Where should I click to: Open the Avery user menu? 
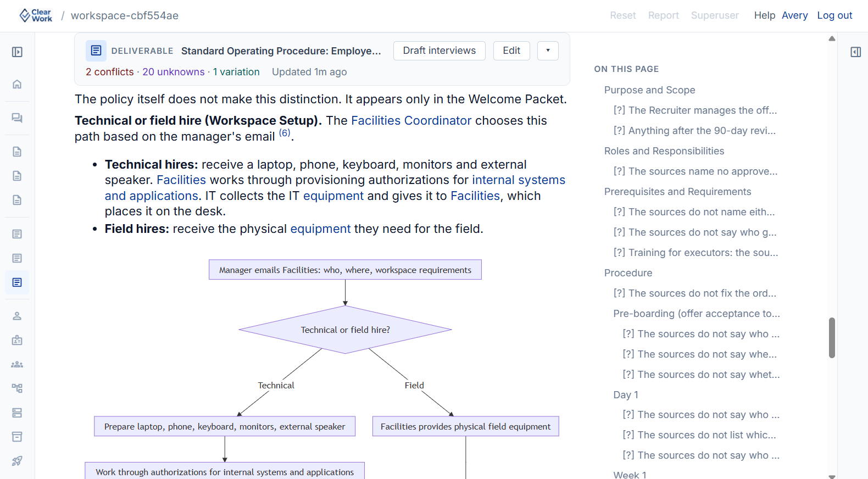[795, 15]
